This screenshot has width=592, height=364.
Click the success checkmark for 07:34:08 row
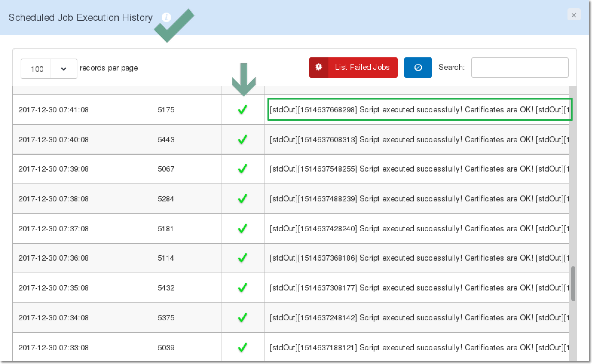[243, 318]
